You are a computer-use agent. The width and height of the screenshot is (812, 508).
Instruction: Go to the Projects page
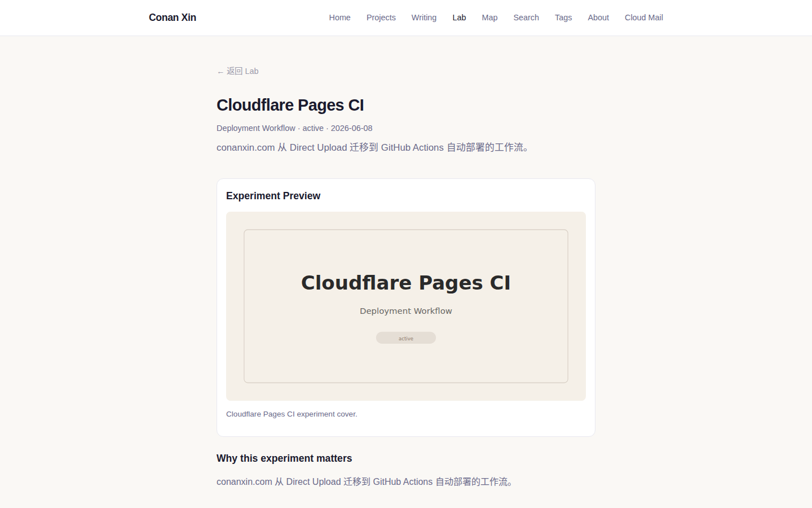(381, 17)
